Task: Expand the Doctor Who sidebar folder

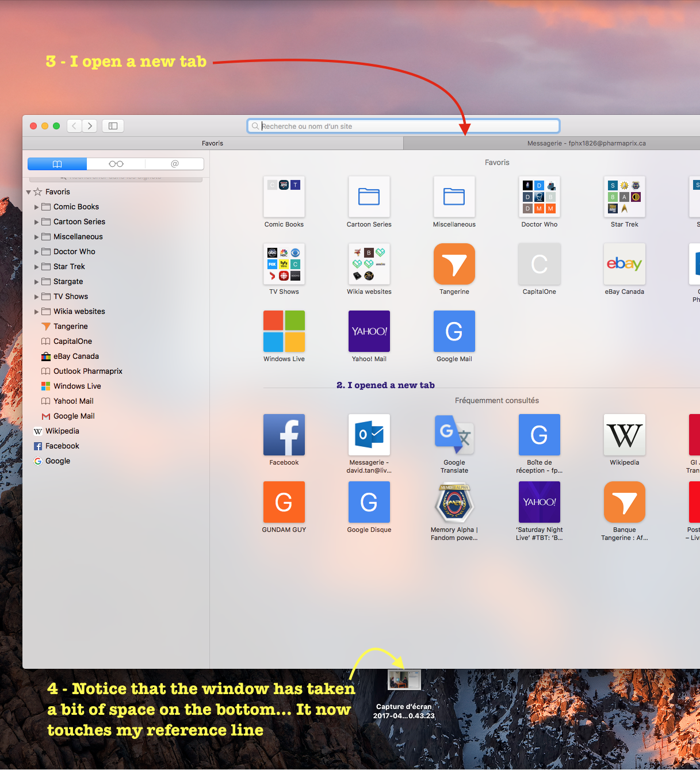Action: (x=37, y=252)
